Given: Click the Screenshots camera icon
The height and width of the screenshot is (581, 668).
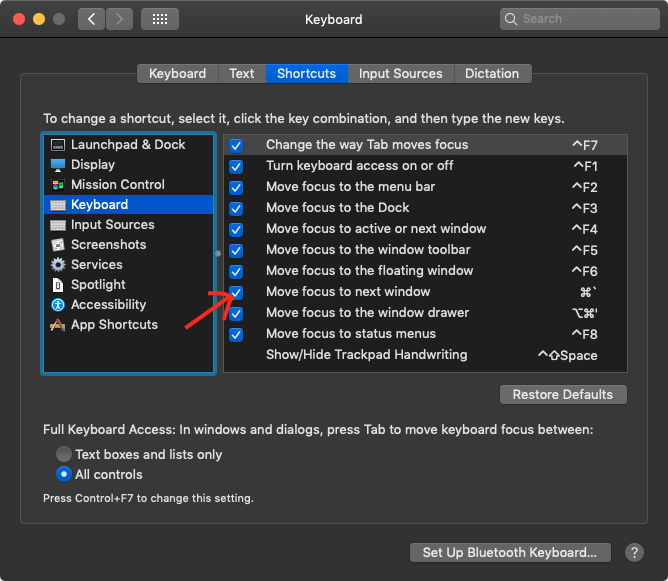Looking at the screenshot, I should point(58,245).
